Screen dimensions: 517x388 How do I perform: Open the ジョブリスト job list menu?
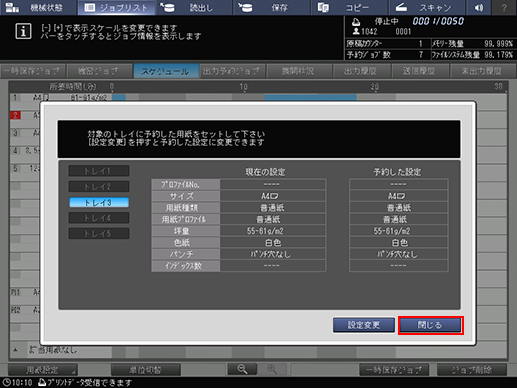[116, 7]
